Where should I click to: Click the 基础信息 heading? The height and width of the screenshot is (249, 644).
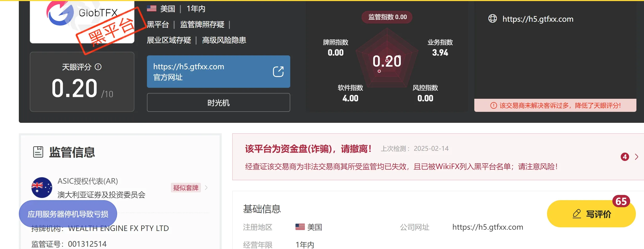pos(262,209)
